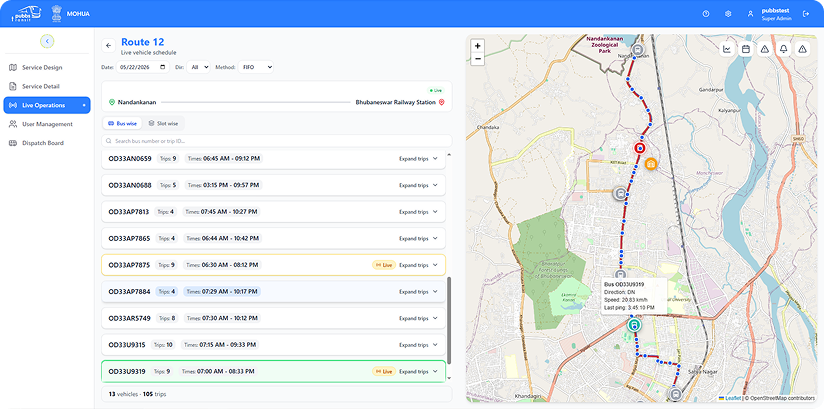Zoom in on the map

[478, 46]
